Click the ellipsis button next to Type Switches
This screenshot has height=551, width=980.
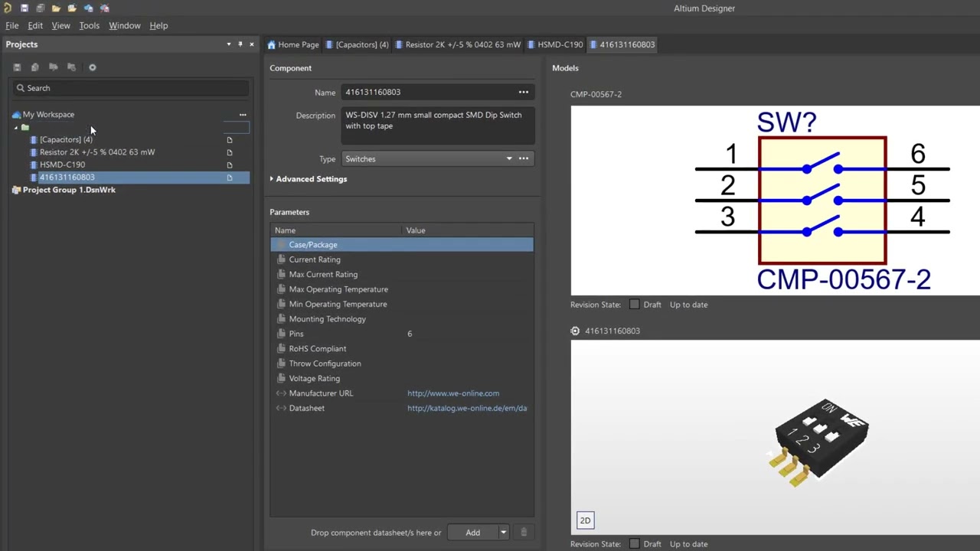[524, 159]
